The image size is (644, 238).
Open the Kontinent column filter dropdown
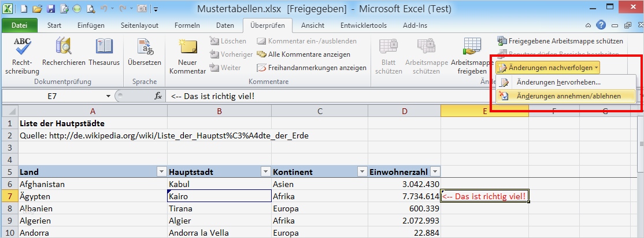click(x=362, y=171)
